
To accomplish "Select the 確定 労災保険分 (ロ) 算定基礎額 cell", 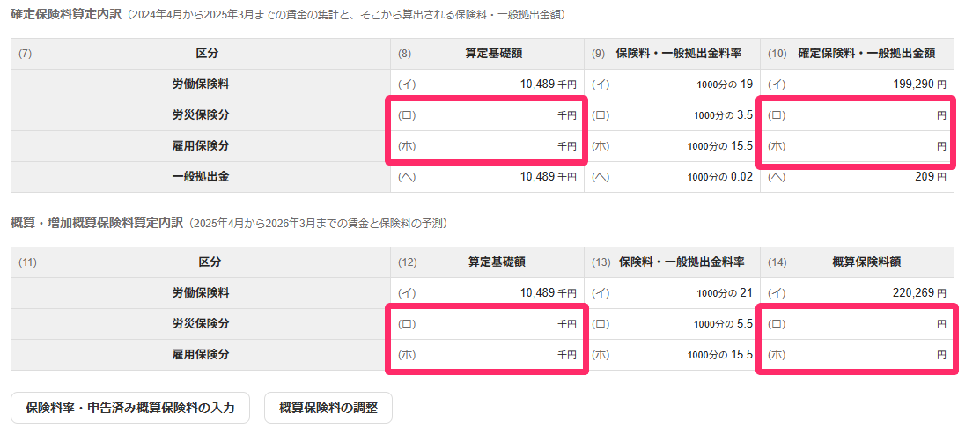I will coord(488,115).
